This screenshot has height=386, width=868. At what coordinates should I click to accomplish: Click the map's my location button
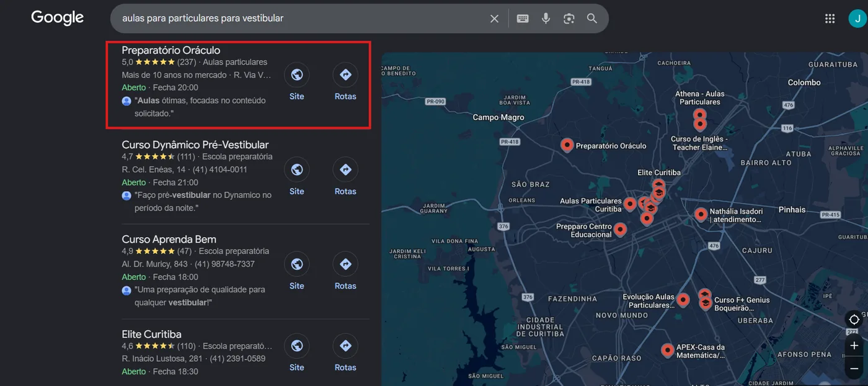point(854,320)
